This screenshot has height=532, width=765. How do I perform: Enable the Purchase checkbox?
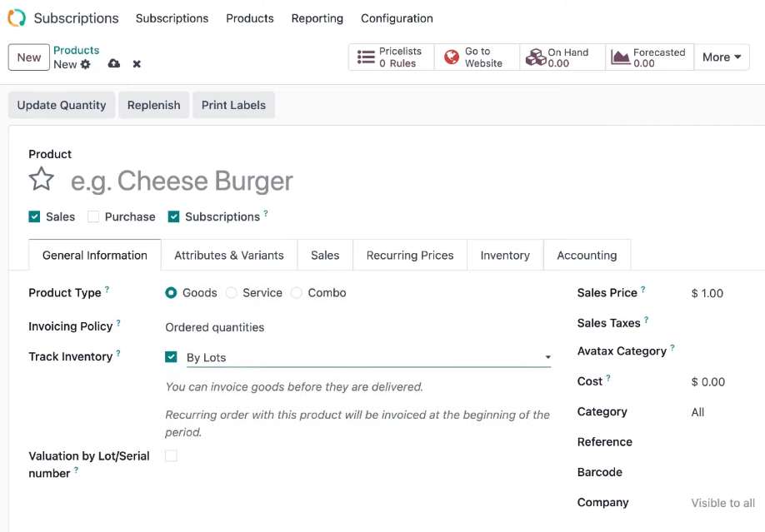coord(93,216)
